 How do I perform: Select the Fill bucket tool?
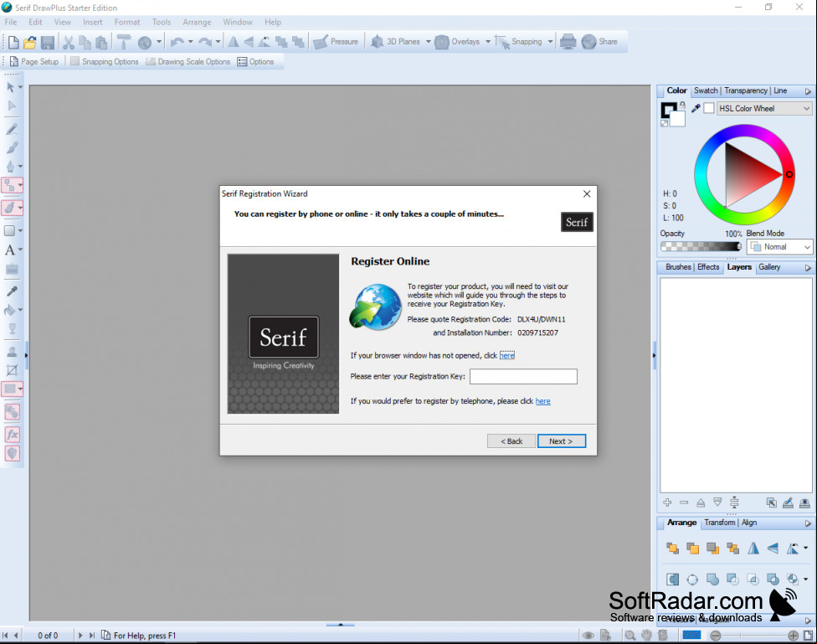pos(10,310)
